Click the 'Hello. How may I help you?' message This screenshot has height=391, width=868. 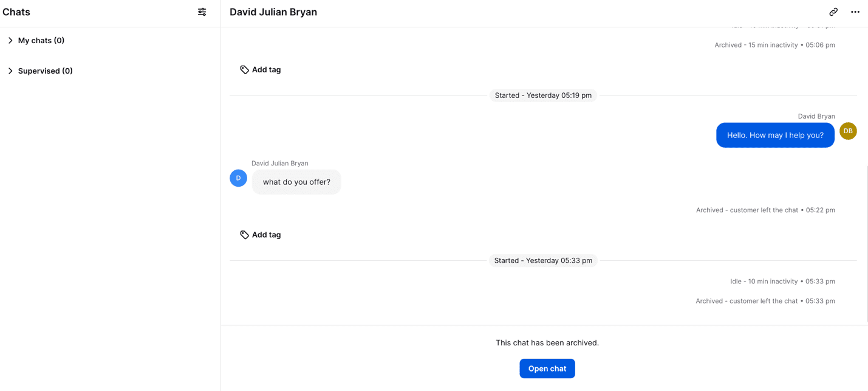tap(775, 135)
